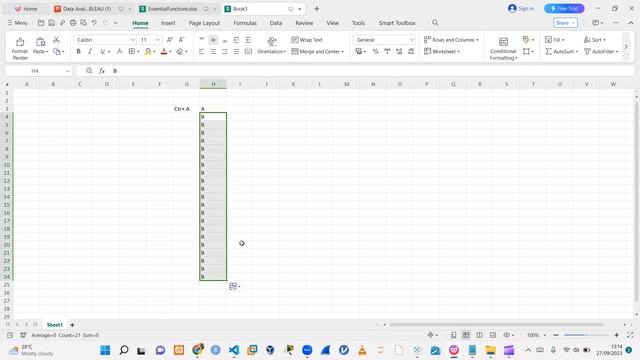640x360 pixels.
Task: Apply the comma thousands style
Action: 387,51
